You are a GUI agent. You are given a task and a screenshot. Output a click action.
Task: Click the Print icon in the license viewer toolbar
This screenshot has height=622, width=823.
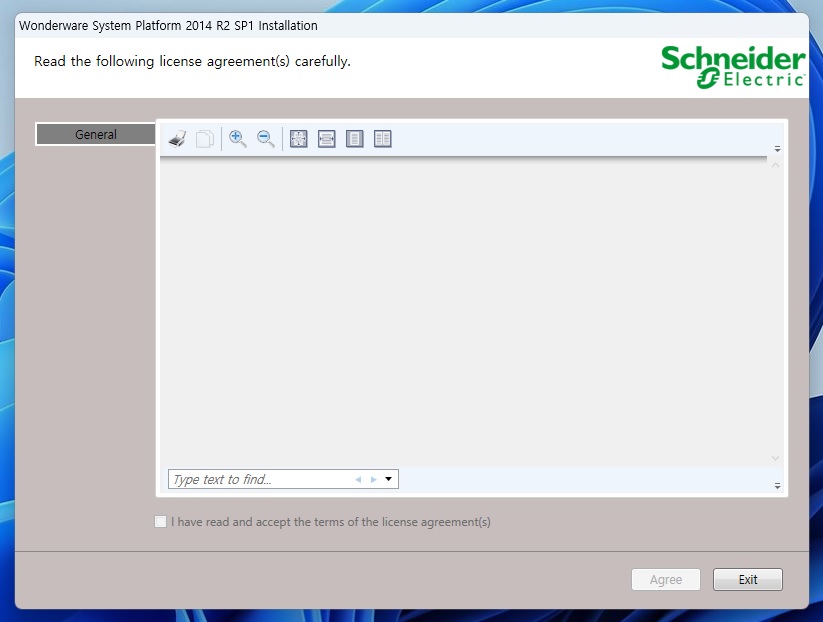(x=177, y=139)
